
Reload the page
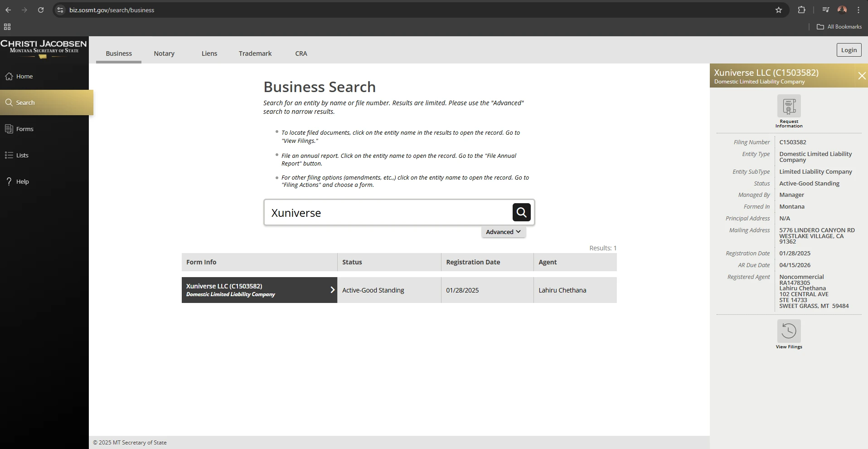point(41,10)
